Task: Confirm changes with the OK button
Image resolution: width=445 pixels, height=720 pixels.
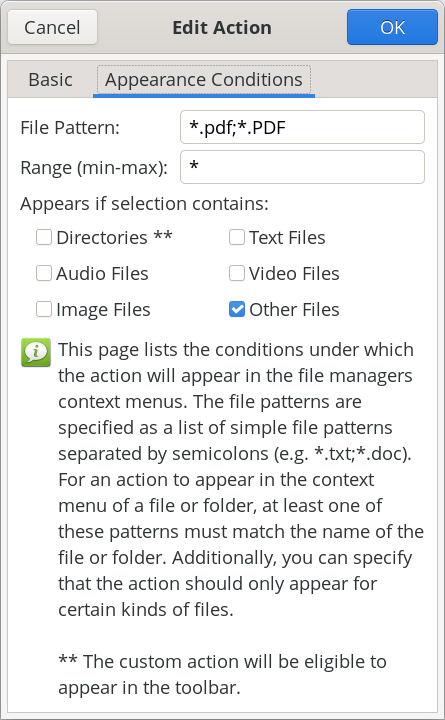Action: coord(393,28)
